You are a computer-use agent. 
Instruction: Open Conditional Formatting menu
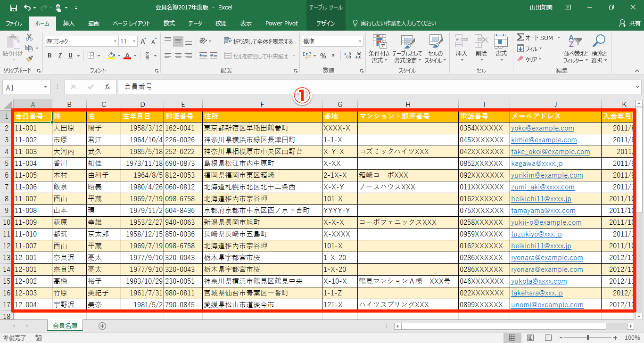378,49
